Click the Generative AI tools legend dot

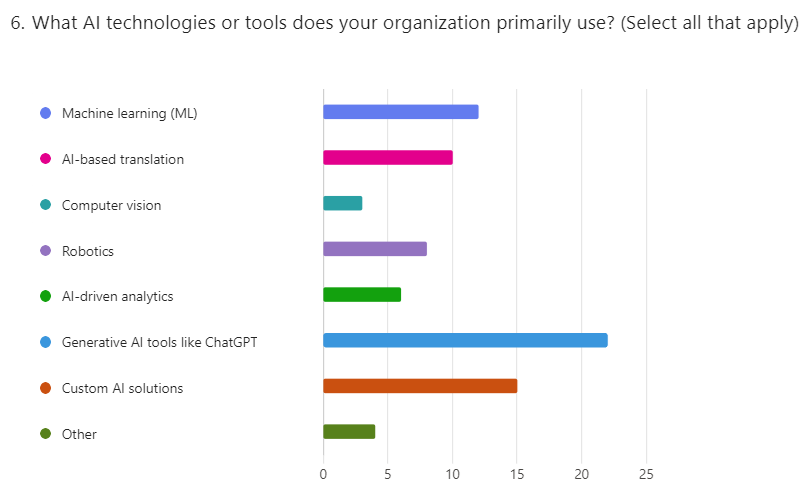pos(45,342)
